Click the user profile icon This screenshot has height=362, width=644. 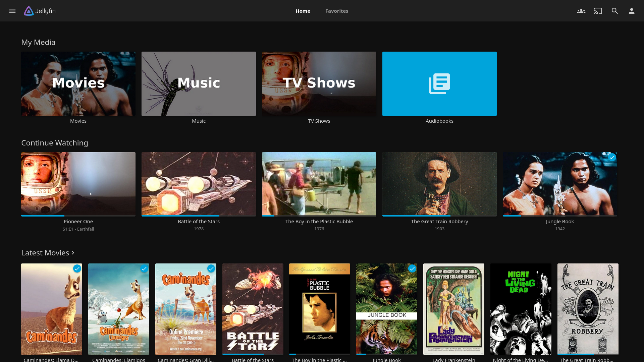click(631, 11)
